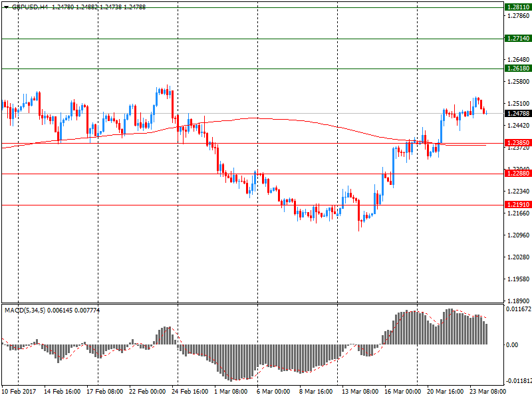Click the 14 Feb 16:00 time label
The image size is (532, 399).
point(62,392)
